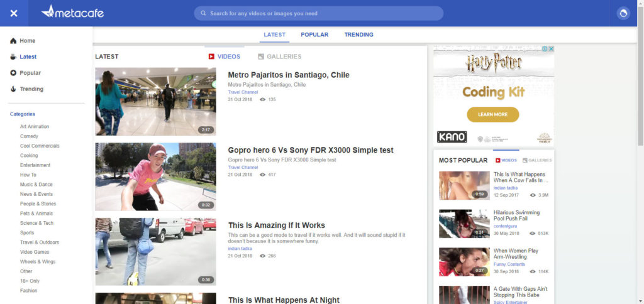644x304 pixels.
Task: Click the Categories heading in sidebar
Action: point(23,114)
